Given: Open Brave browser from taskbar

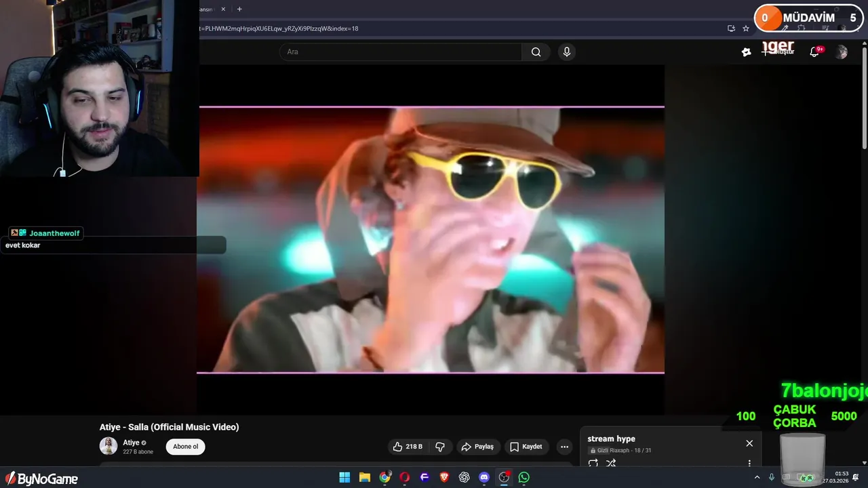Looking at the screenshot, I should (x=444, y=477).
